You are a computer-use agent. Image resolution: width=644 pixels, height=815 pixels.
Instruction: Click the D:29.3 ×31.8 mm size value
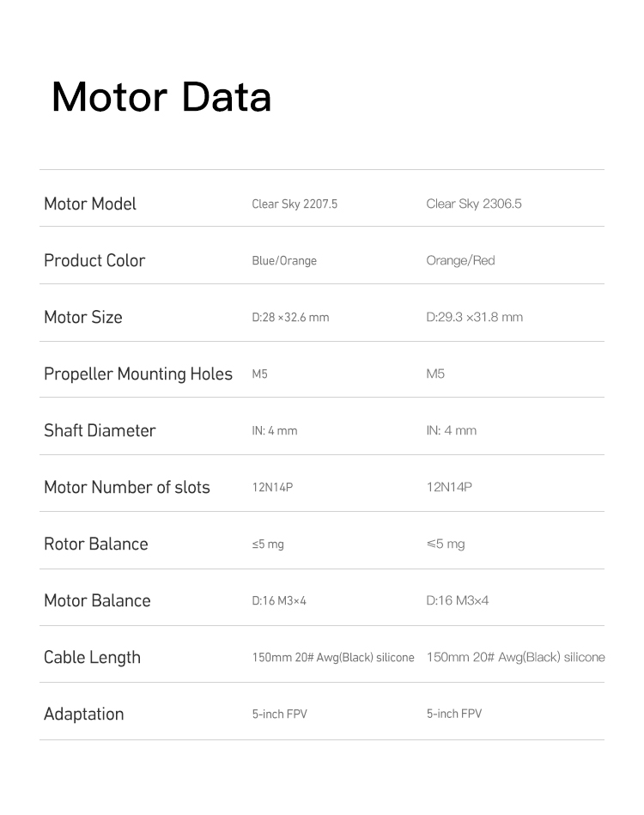point(475,317)
